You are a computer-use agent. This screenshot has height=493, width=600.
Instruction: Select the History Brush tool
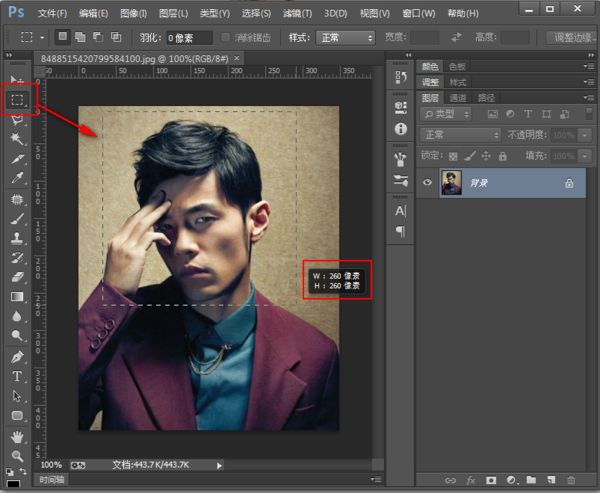(17, 258)
